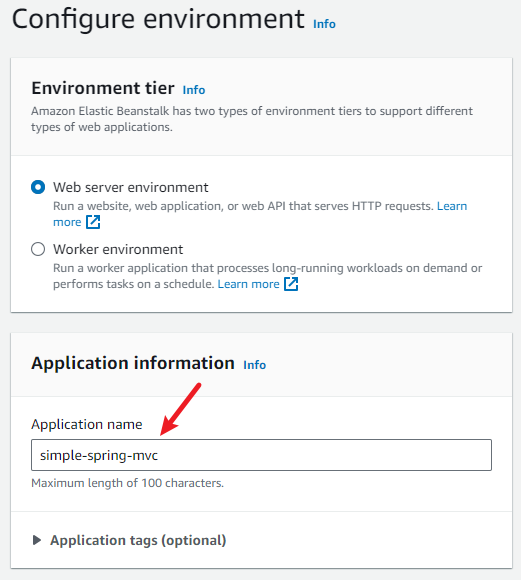
Task: Open Learn more link for Worker environment
Action: pyautogui.click(x=248, y=284)
